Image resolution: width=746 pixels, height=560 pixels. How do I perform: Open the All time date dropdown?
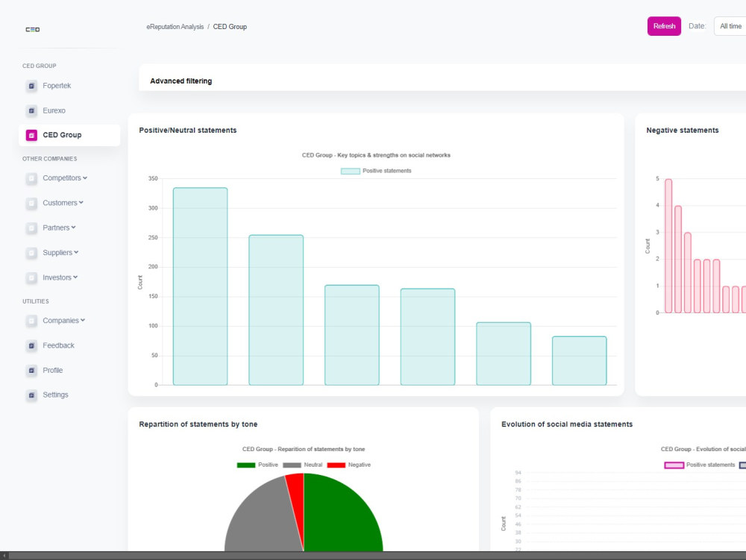[730, 26]
